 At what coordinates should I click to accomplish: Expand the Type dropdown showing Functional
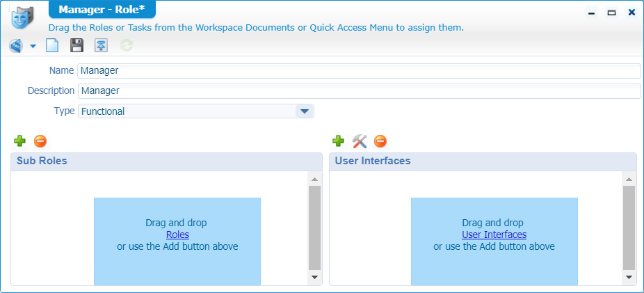304,111
